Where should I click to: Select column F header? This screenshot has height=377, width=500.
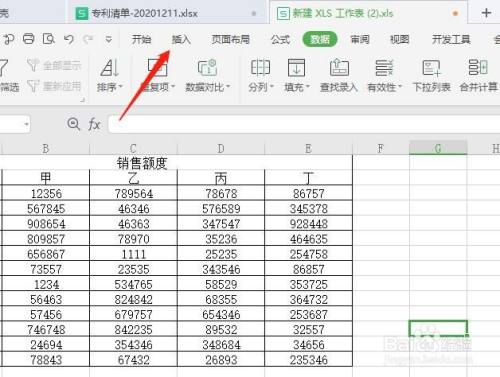pyautogui.click(x=381, y=148)
